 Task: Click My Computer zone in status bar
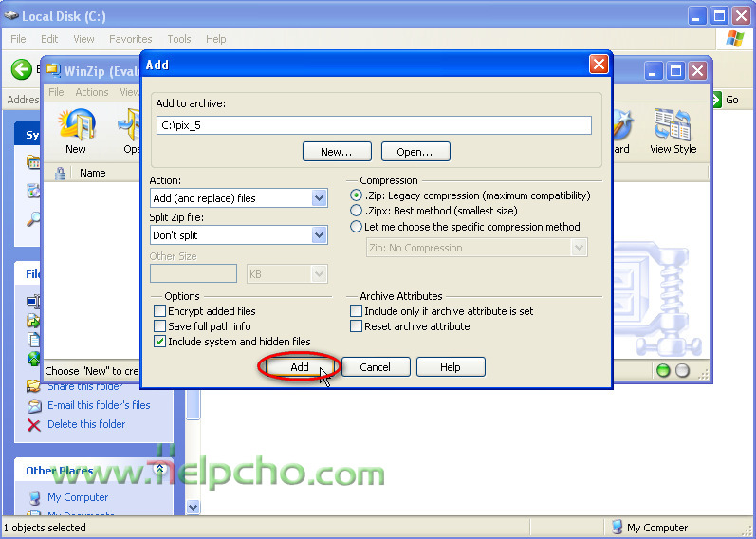(650, 528)
